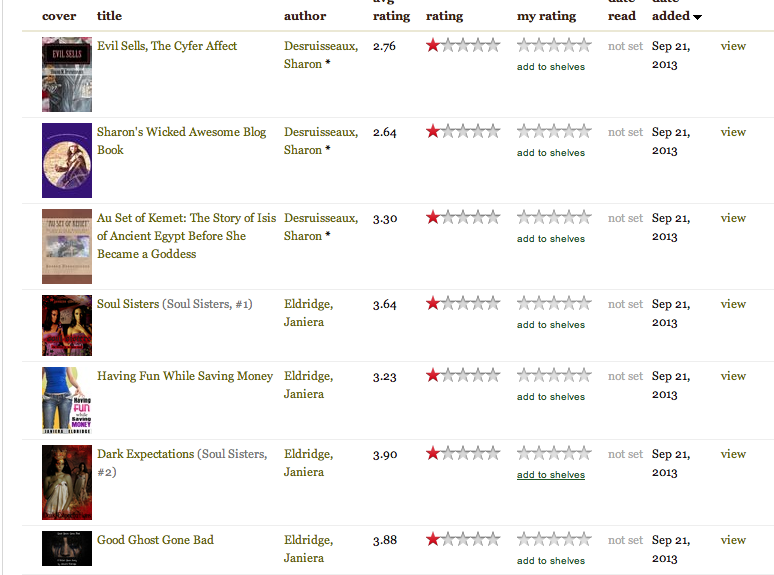Rate Good Ghost Gone Bad five stars
The height and width of the screenshot is (575, 774).
pos(584,539)
